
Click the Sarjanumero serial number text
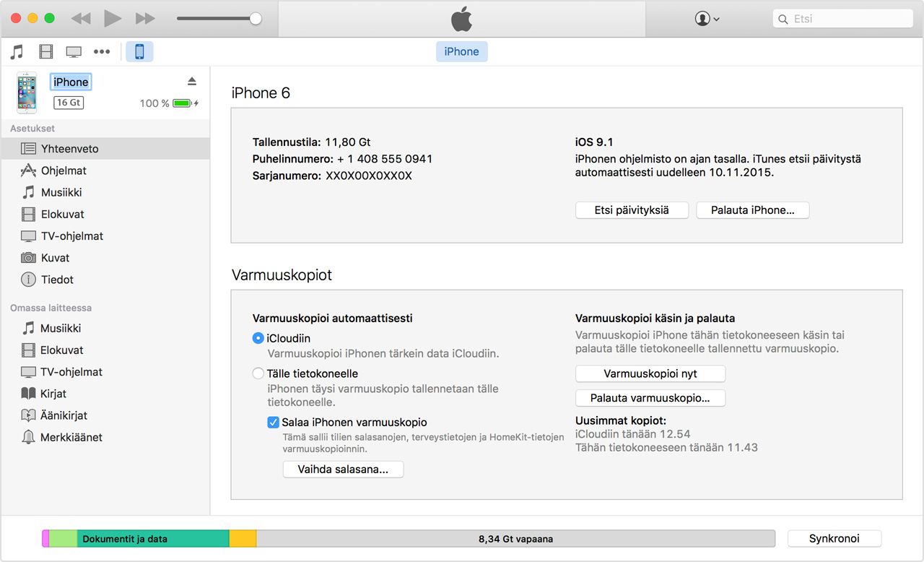click(332, 176)
